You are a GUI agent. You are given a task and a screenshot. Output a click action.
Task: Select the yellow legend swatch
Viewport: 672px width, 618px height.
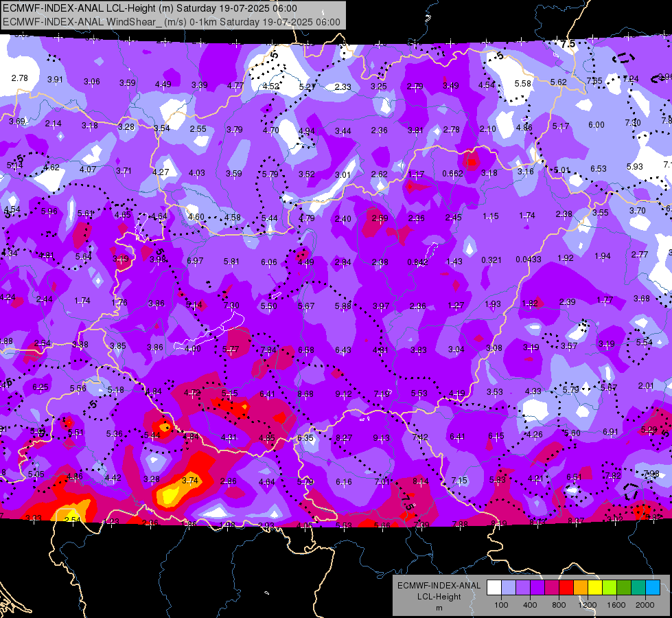tap(595, 588)
